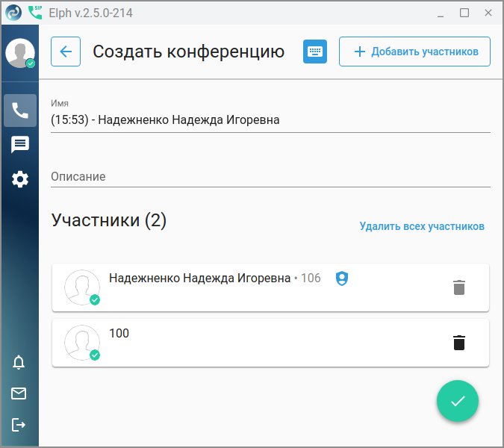This screenshot has height=448, width=504.
Task: Select avatar of participant 100
Action: pyautogui.click(x=82, y=343)
